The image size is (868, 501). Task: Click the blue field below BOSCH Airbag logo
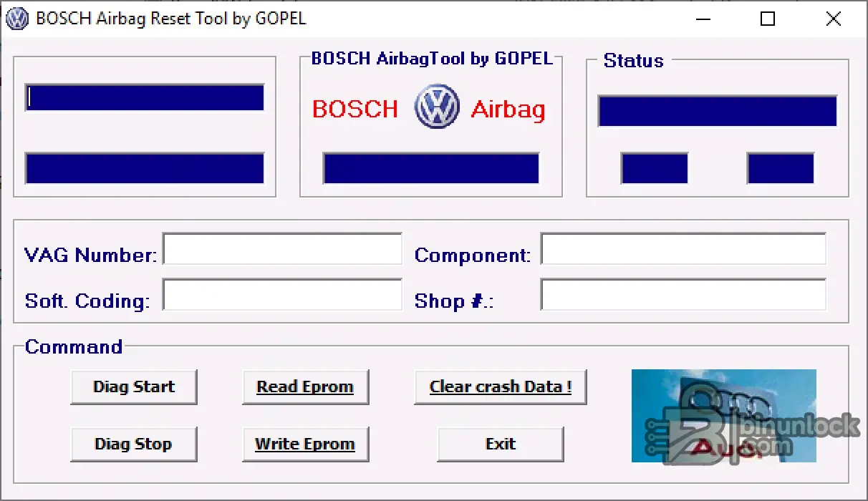coord(431,168)
